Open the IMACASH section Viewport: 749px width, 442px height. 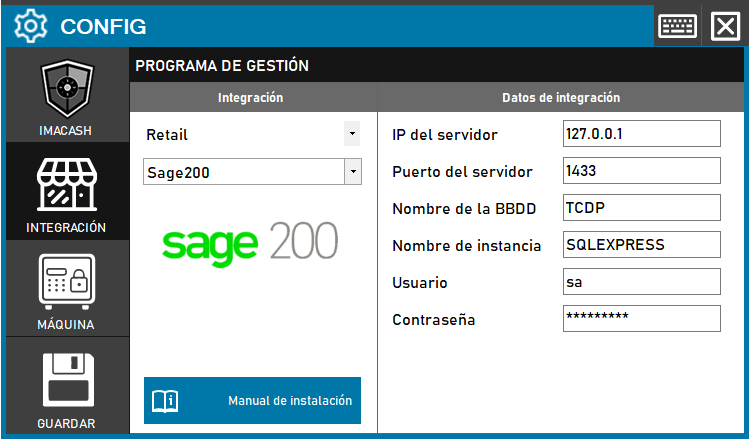(67, 97)
